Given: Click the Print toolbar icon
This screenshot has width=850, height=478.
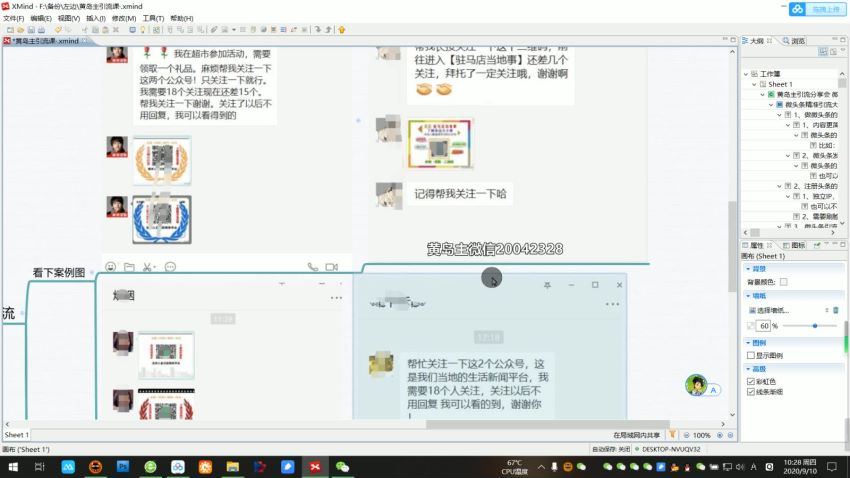Looking at the screenshot, I should pos(41,30).
